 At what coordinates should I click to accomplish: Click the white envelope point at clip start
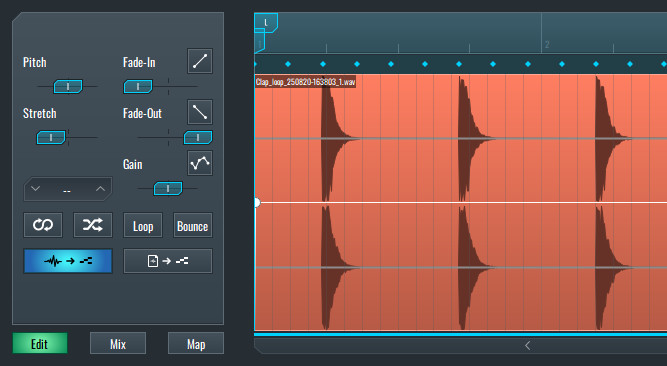coord(257,203)
